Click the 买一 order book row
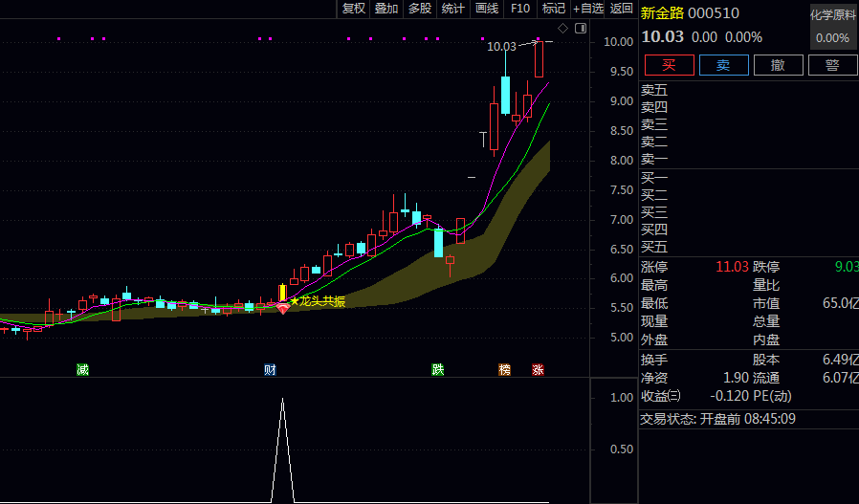 748,178
